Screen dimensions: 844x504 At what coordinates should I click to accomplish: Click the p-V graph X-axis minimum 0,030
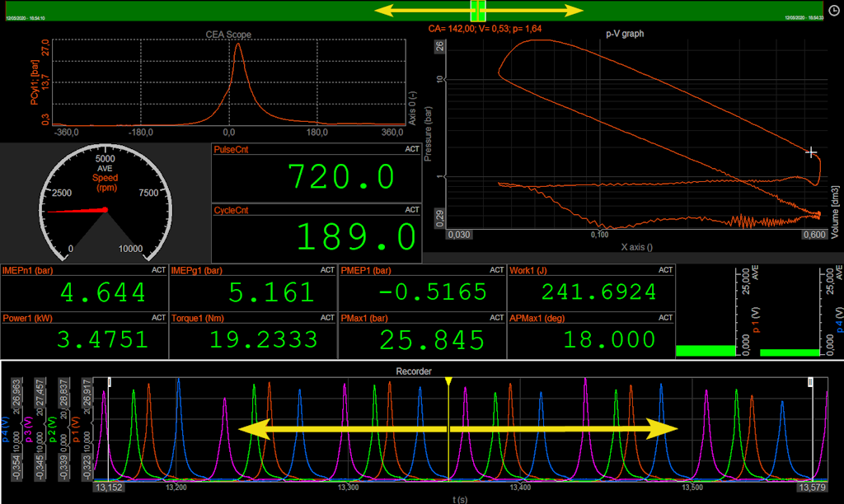[x=459, y=235]
